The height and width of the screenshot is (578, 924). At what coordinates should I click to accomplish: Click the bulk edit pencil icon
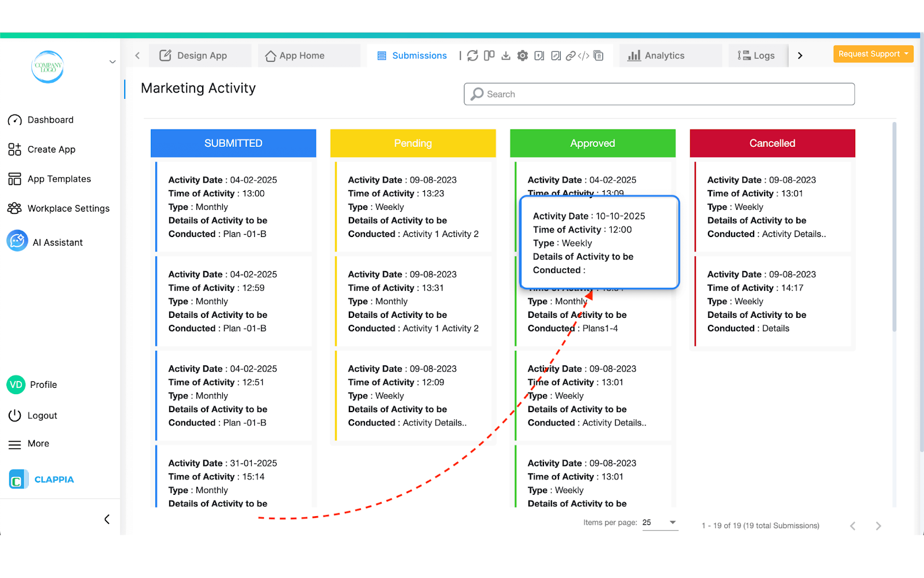pyautogui.click(x=556, y=55)
